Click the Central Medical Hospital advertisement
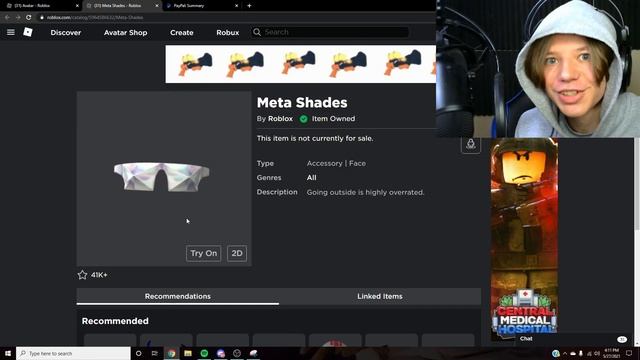The height and width of the screenshot is (360, 640). point(524,240)
